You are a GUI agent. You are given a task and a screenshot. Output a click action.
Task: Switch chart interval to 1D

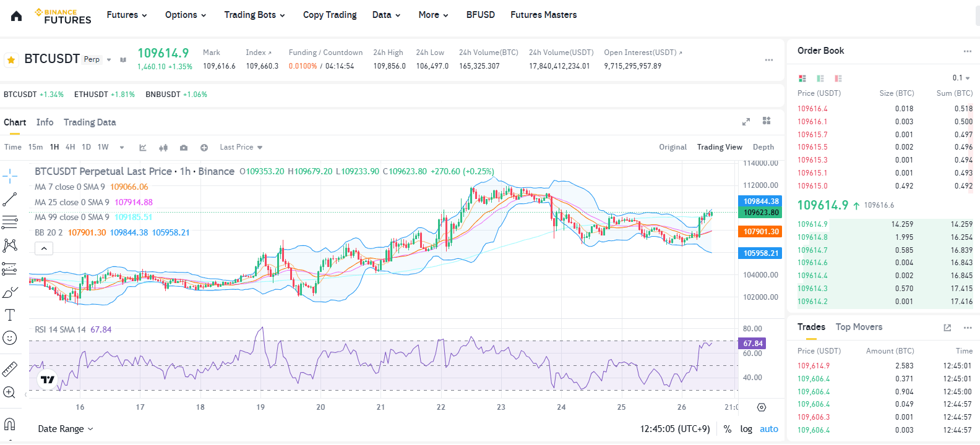pyautogui.click(x=86, y=147)
